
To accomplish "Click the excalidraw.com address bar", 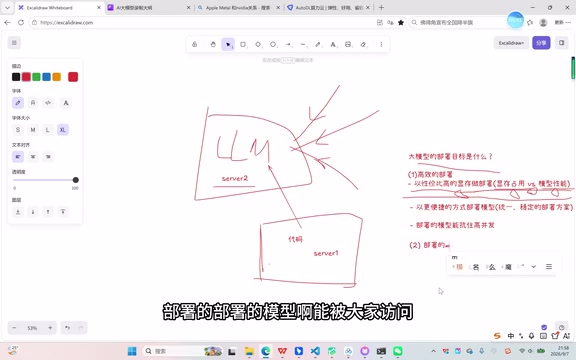I will pos(206,22).
